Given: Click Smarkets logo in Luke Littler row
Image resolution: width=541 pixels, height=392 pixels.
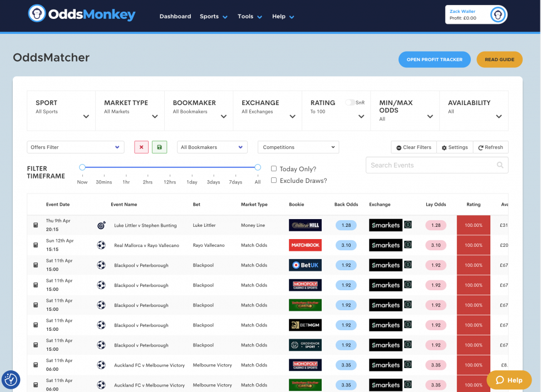Looking at the screenshot, I should tap(386, 225).
